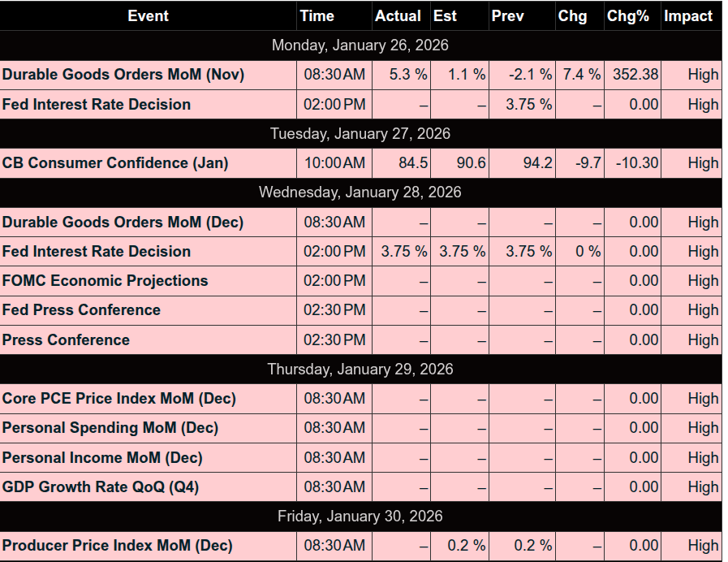Open Durable Goods Orders MoM (Nov) event
728x562 pixels.
pos(123,75)
